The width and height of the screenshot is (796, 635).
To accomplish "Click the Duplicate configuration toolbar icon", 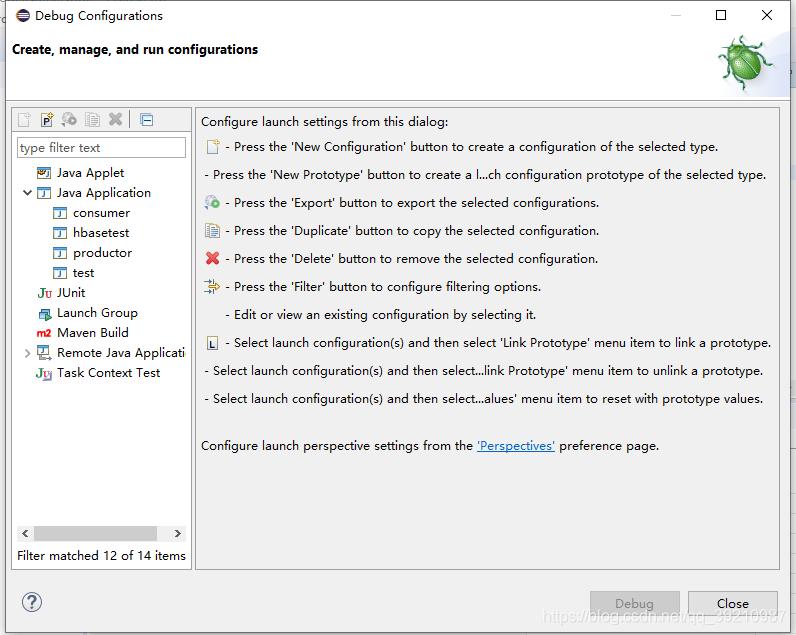I will click(92, 120).
